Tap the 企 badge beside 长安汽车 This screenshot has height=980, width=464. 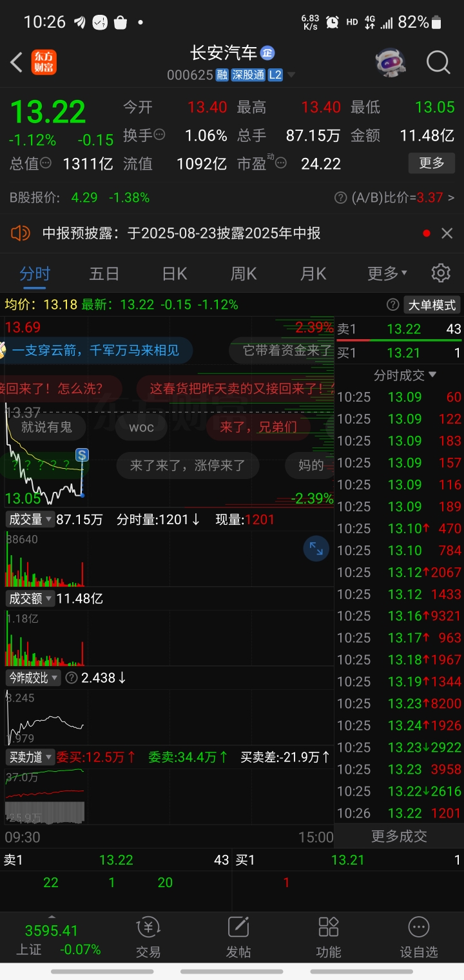tap(267, 52)
